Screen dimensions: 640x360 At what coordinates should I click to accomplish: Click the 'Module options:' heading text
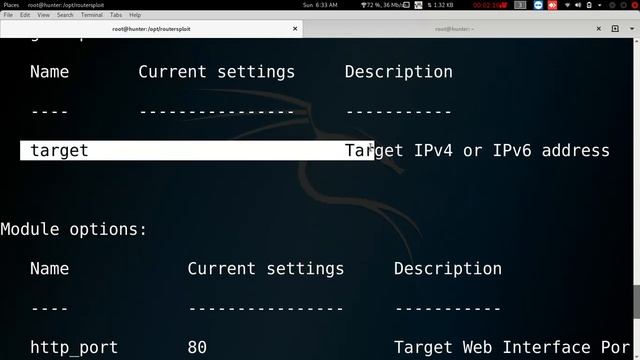[x=73, y=229]
